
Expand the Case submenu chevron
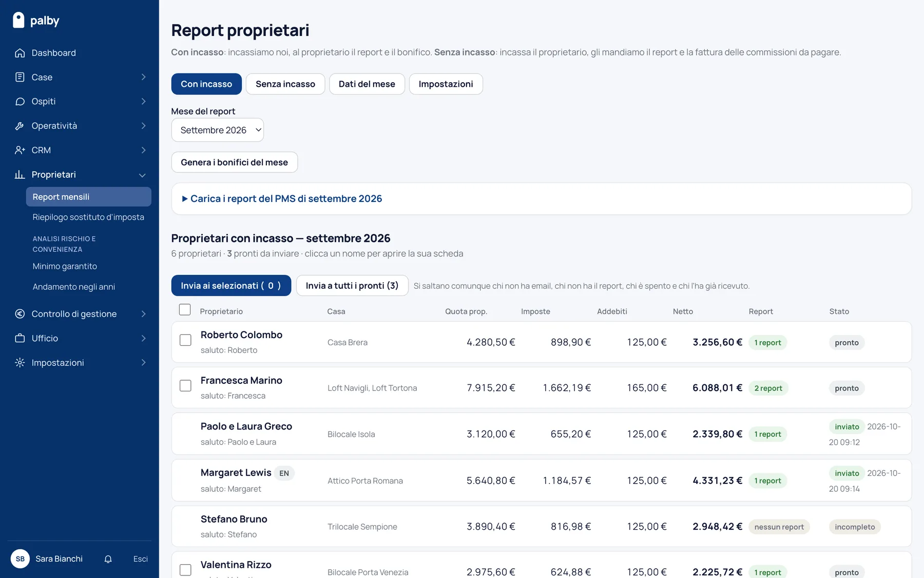pyautogui.click(x=143, y=77)
